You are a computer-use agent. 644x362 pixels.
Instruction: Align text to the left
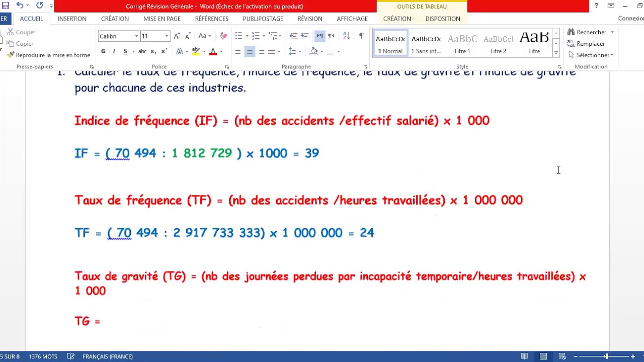point(238,51)
